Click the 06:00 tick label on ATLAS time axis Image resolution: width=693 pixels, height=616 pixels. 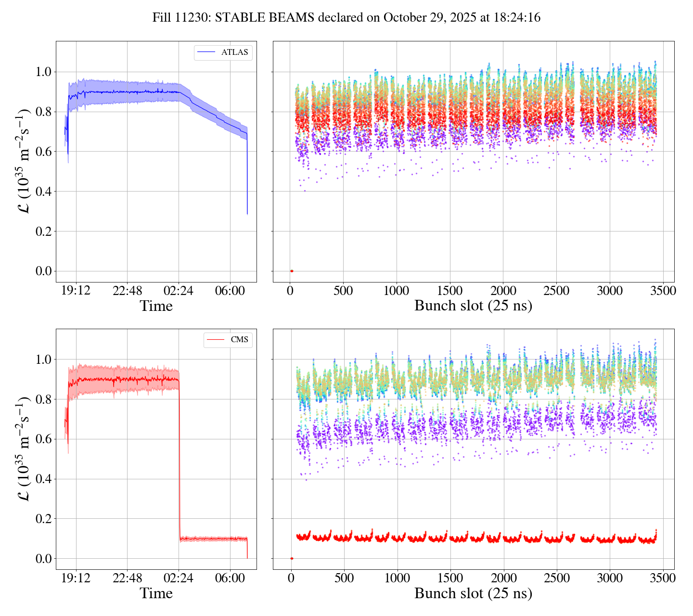click(230, 291)
